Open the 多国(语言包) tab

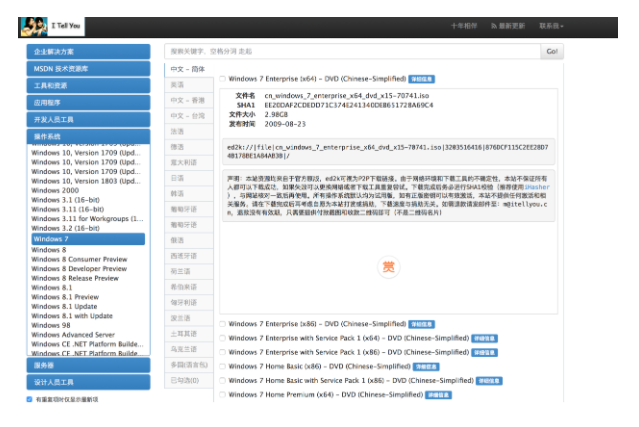coord(189,365)
